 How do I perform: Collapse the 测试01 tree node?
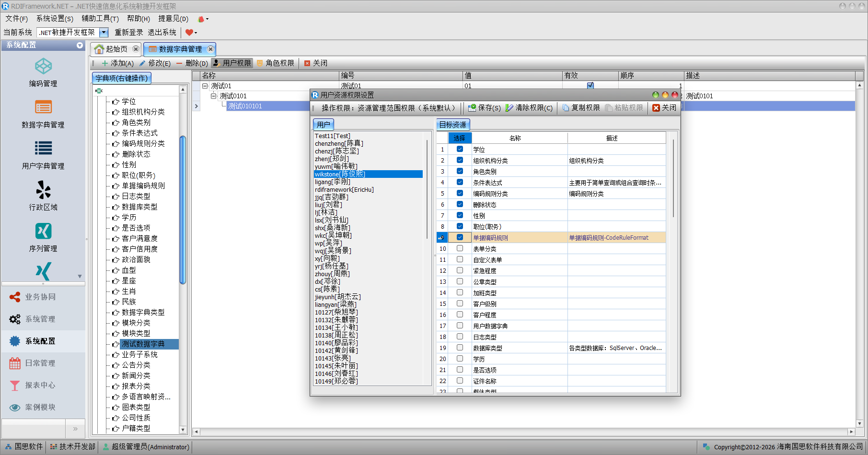coord(205,86)
